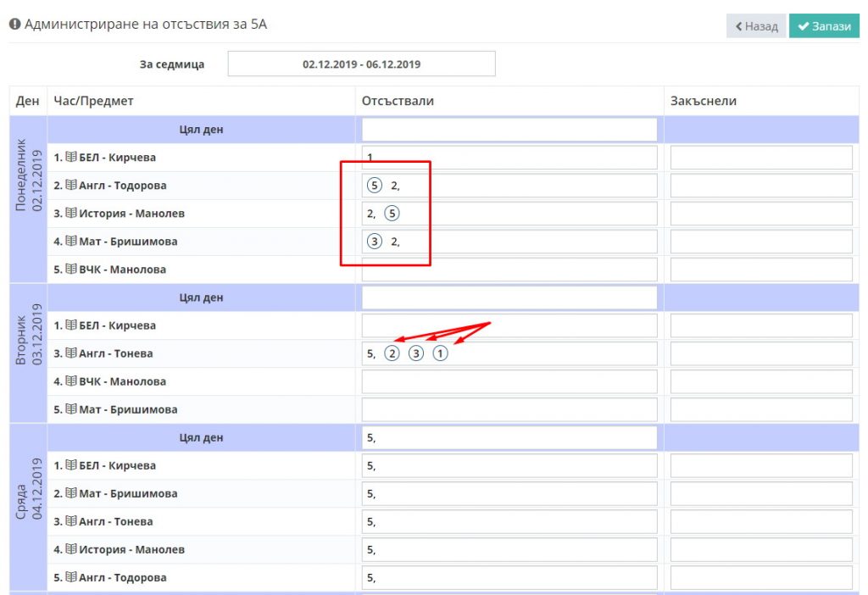Click the book icon for БЕЛ - Кирчева on Wednesday
This screenshot has width=868, height=595.
71,465
